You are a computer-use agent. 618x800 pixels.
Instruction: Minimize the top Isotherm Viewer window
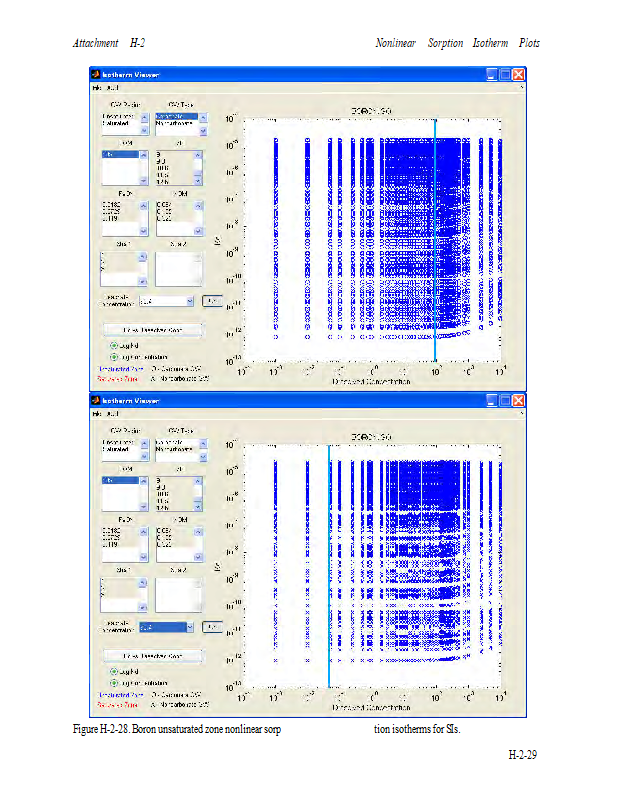(x=492, y=75)
